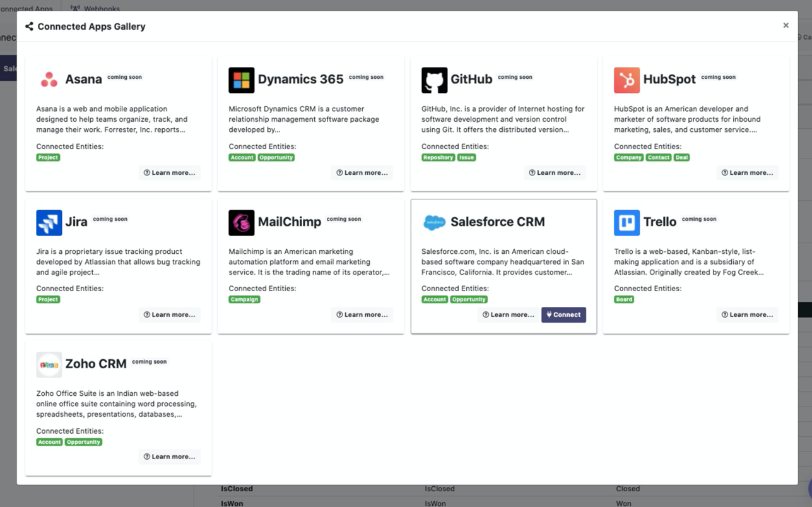
Task: Click the Jira card title
Action: (x=76, y=222)
